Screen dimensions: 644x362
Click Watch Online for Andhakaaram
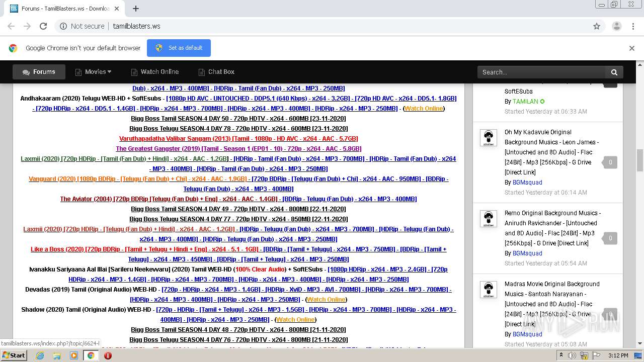(x=424, y=109)
